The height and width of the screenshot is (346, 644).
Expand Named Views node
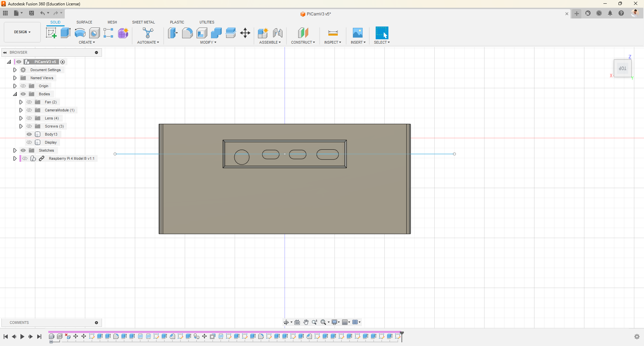pos(15,78)
